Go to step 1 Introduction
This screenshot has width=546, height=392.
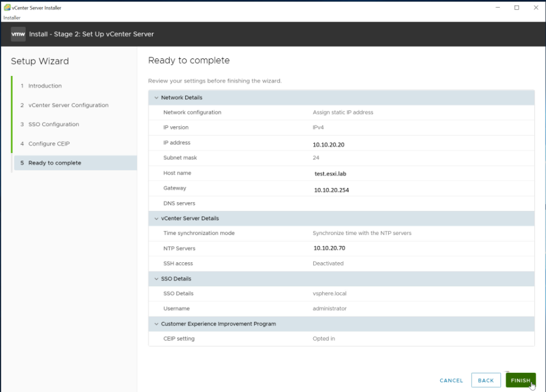[x=44, y=86]
